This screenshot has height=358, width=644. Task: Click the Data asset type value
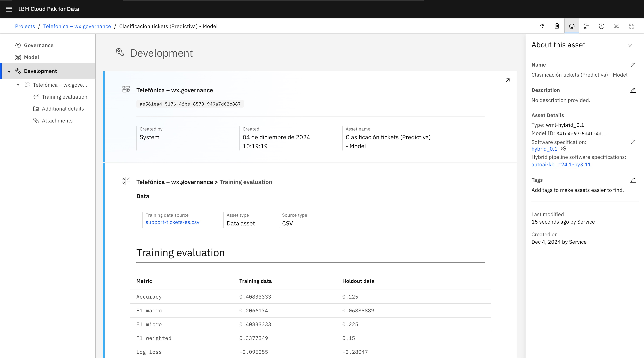coord(240,223)
